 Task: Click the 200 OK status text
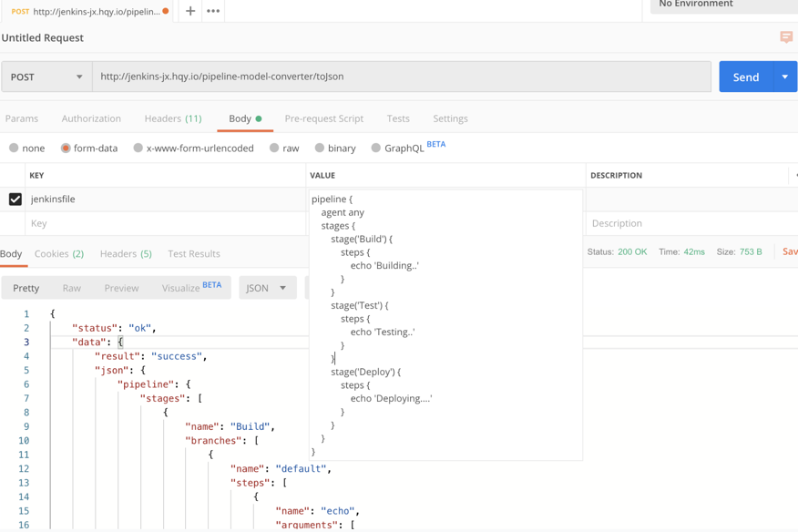632,252
